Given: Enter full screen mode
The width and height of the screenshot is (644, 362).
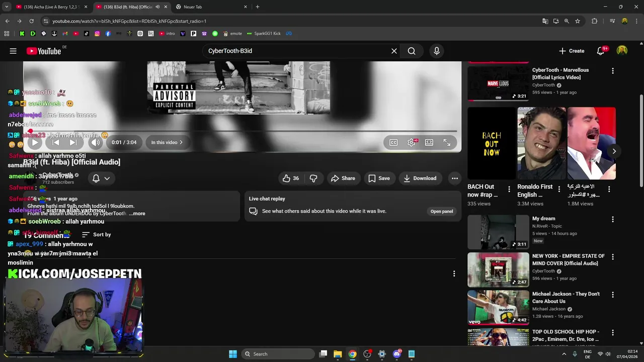Looking at the screenshot, I should click(x=447, y=142).
